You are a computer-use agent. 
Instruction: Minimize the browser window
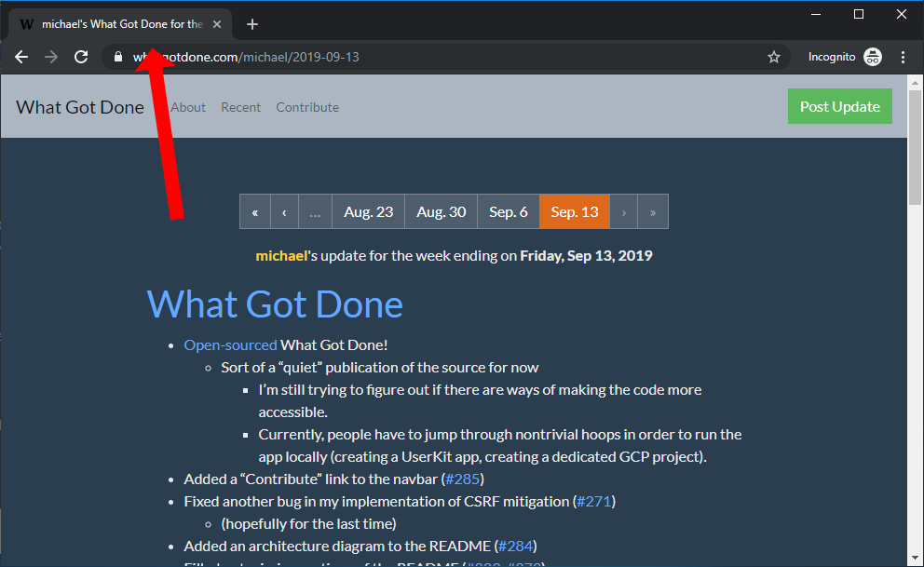(x=816, y=14)
